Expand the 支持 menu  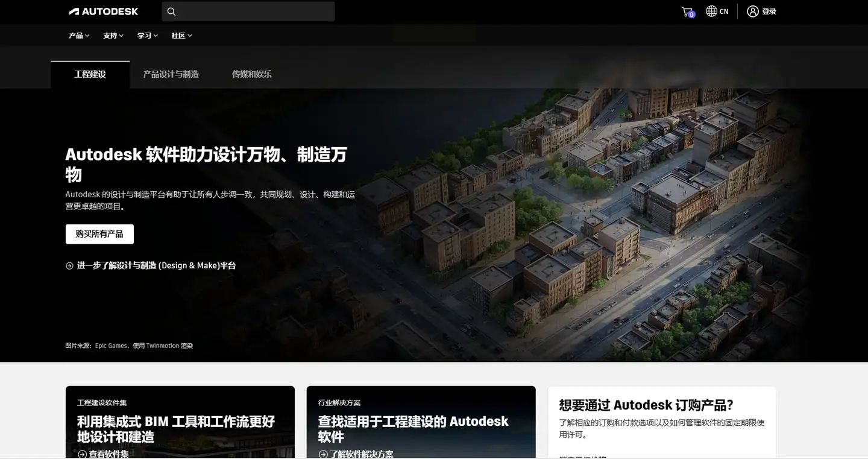tap(113, 36)
